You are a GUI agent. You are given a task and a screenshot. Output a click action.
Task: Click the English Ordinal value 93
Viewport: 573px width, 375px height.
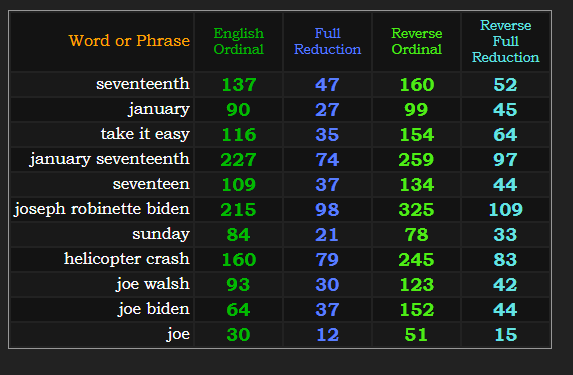[x=238, y=285]
